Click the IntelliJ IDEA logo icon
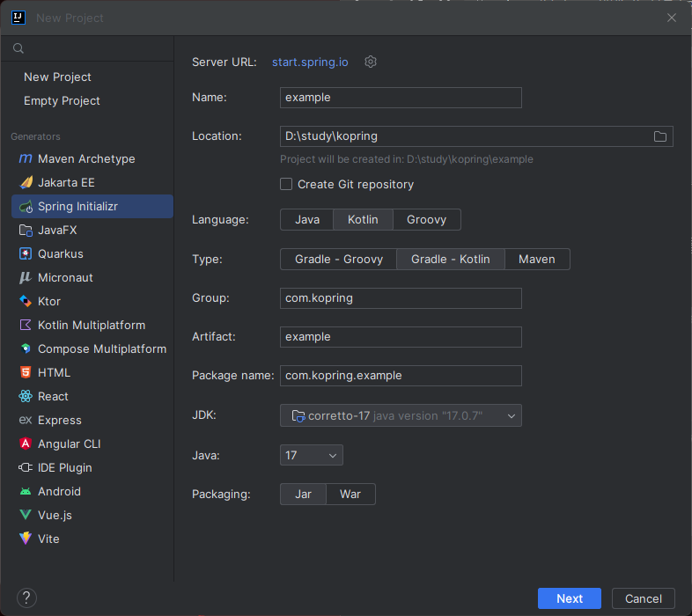692x616 pixels. click(18, 18)
